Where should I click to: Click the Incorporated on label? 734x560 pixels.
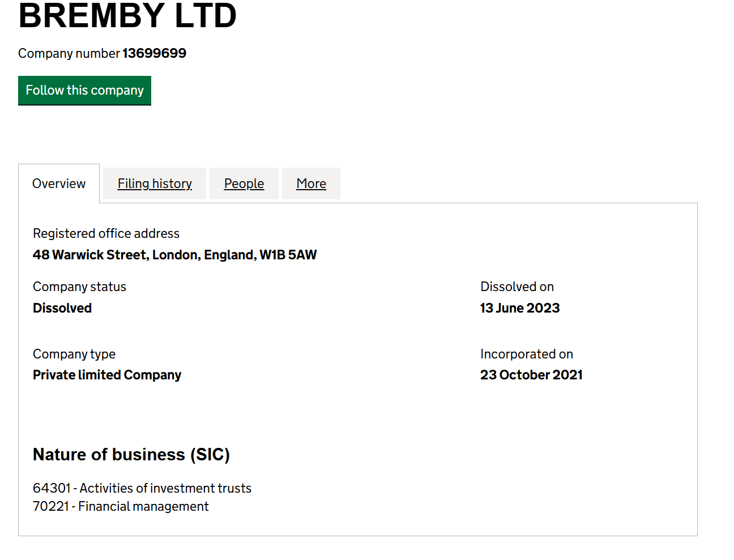point(527,354)
